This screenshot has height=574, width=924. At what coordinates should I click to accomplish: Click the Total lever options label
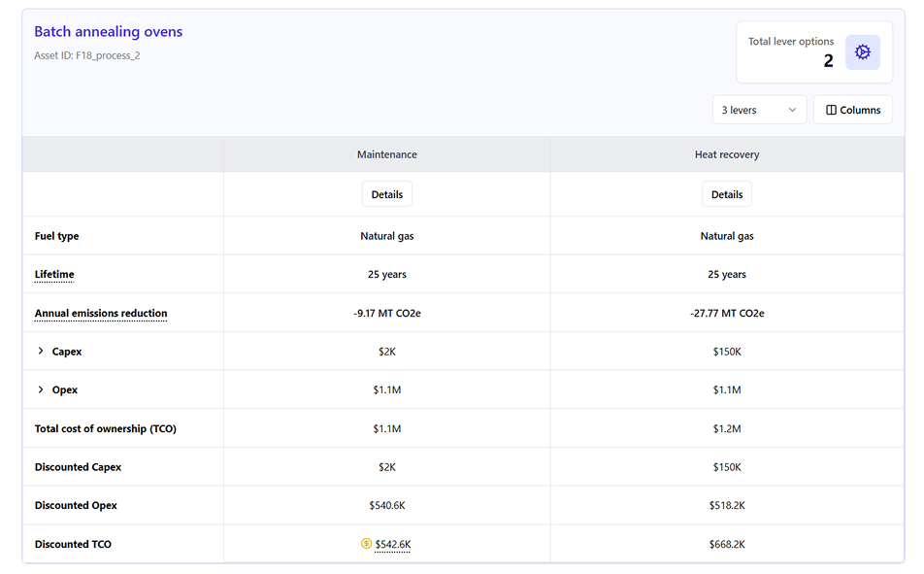(791, 42)
